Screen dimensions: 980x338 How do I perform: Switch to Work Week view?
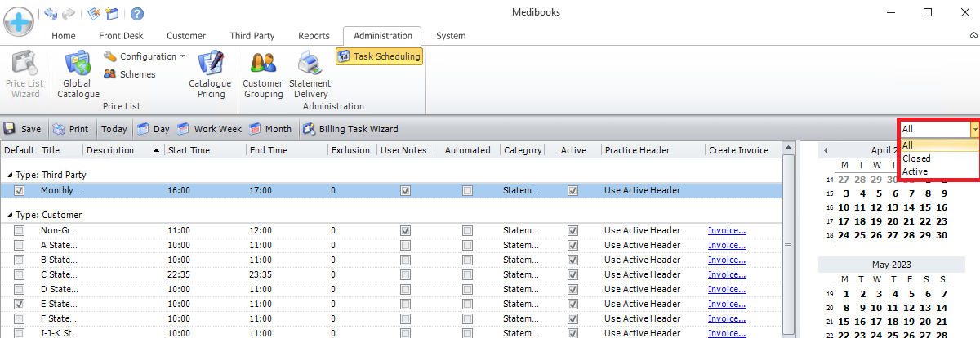210,129
